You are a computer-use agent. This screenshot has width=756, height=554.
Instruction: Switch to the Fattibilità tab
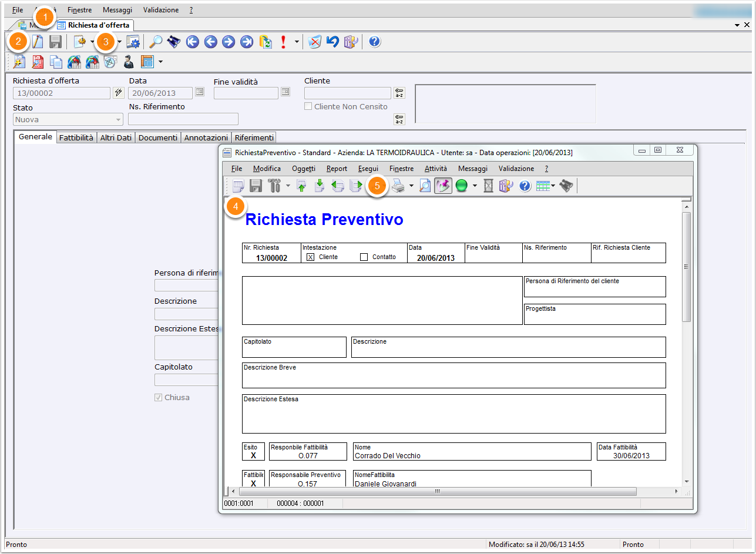pos(76,137)
